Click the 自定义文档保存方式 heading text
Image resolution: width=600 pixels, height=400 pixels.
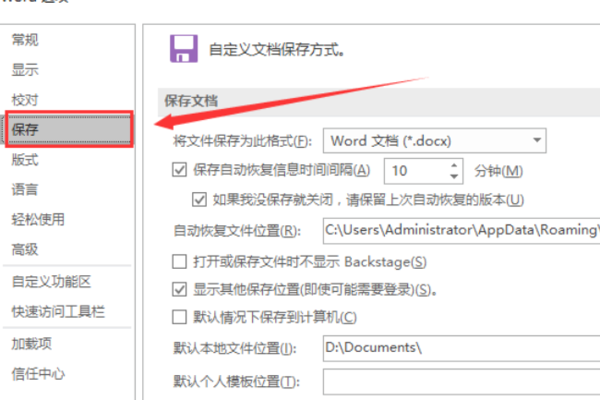(276, 50)
